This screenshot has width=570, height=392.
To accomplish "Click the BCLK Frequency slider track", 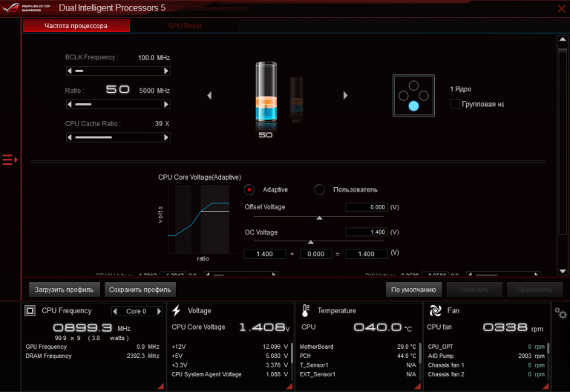I will (118, 71).
